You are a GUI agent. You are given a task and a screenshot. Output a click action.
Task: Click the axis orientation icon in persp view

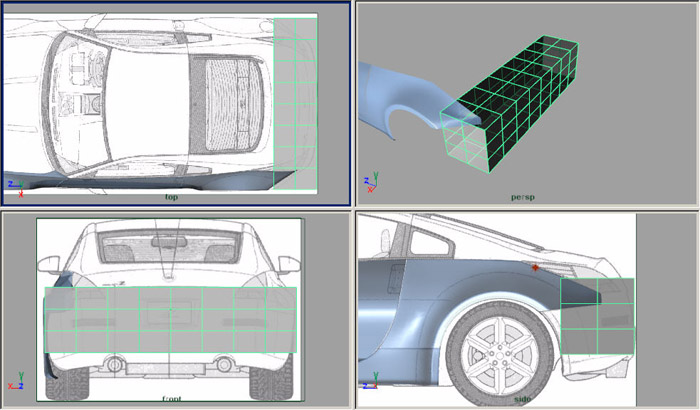click(372, 183)
